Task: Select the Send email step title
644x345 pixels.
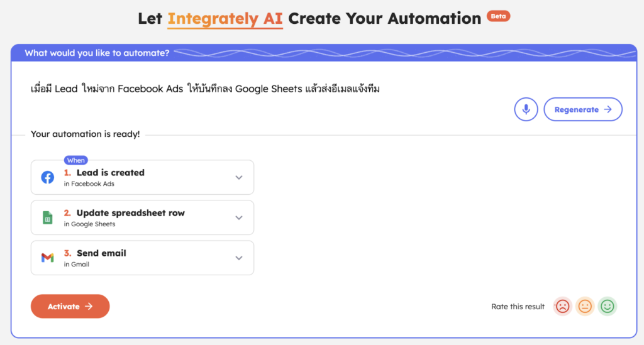Action: click(x=101, y=253)
